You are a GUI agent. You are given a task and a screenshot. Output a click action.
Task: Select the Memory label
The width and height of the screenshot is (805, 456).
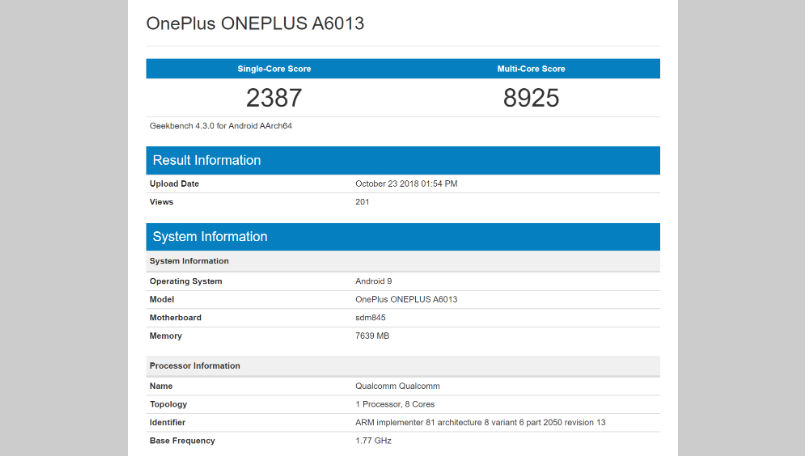click(165, 336)
